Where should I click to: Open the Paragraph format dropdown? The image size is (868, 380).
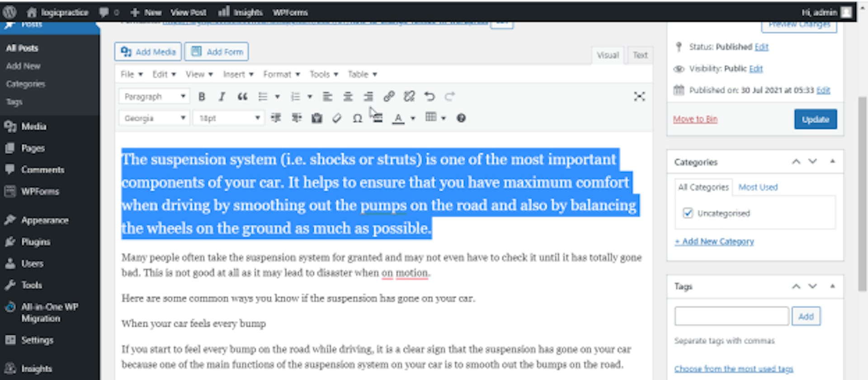[154, 96]
